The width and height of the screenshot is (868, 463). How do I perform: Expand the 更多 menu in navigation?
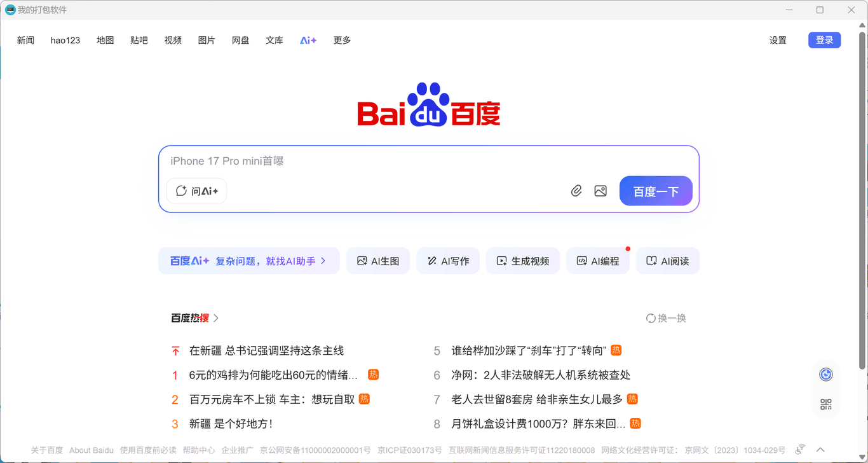342,40
